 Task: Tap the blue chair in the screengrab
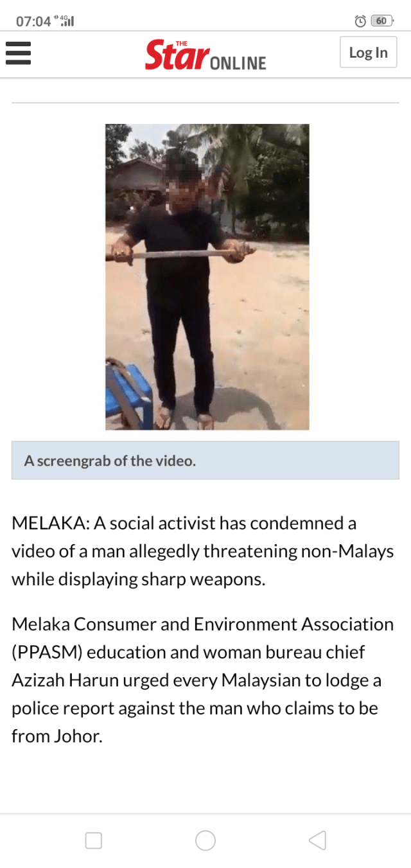tap(129, 393)
